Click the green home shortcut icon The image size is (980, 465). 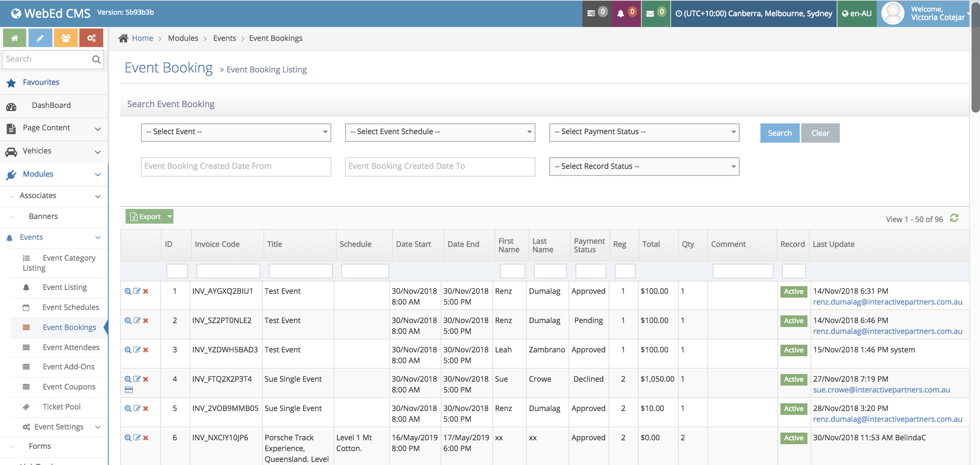tap(14, 38)
